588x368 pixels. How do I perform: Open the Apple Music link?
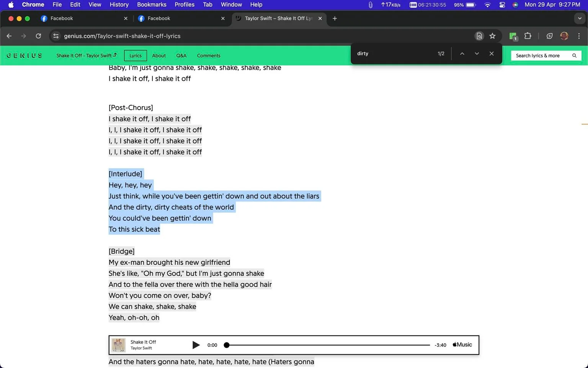(462, 345)
